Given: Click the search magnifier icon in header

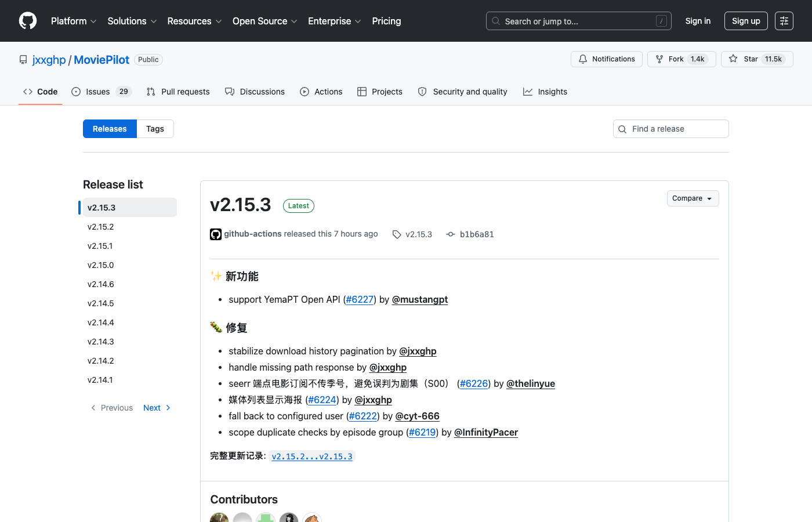Looking at the screenshot, I should click(x=496, y=21).
